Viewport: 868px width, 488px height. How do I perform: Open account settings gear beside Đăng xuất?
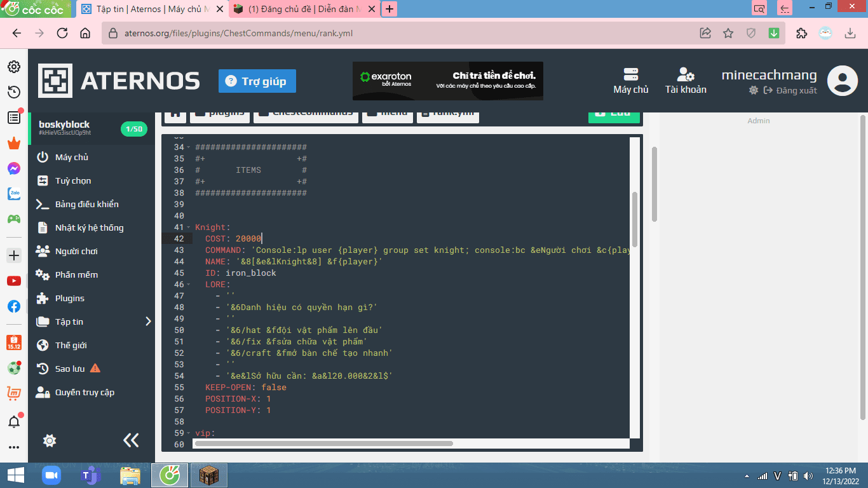(x=754, y=90)
